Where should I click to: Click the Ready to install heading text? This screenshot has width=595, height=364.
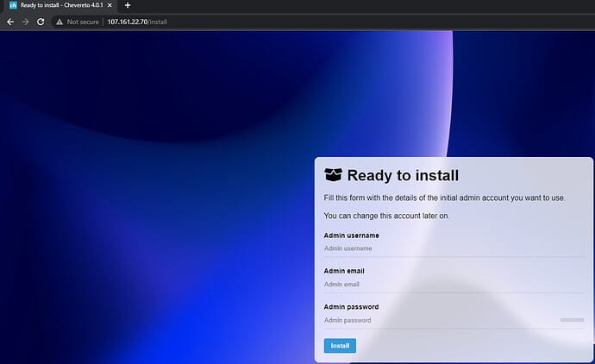click(x=403, y=176)
